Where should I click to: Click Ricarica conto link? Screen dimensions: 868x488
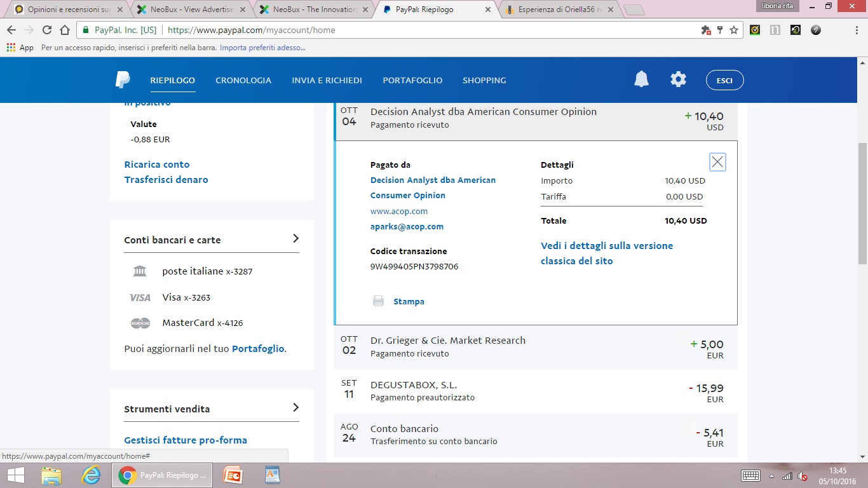(x=157, y=165)
